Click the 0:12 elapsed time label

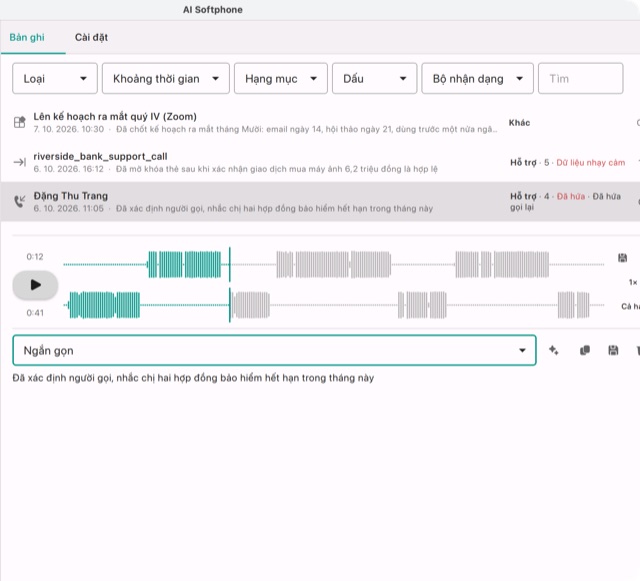[x=35, y=257]
